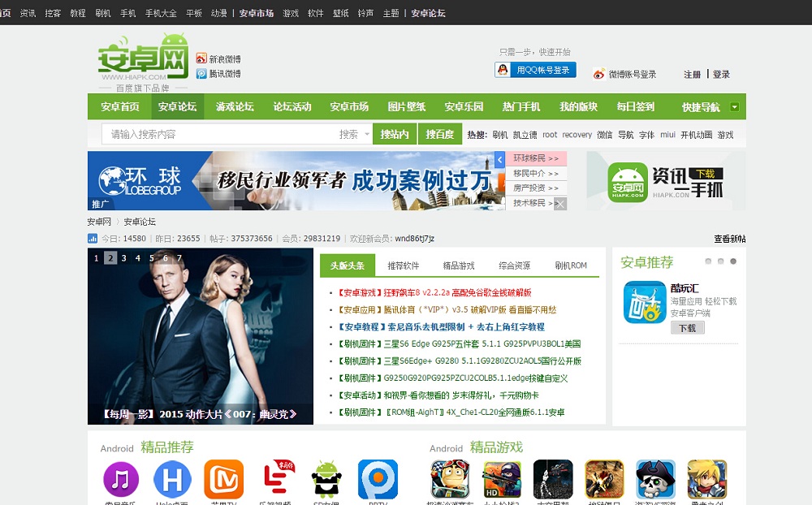This screenshot has width=812, height=505.
Task: Click the 下载 button under 酷玩汇
Action: [687, 328]
